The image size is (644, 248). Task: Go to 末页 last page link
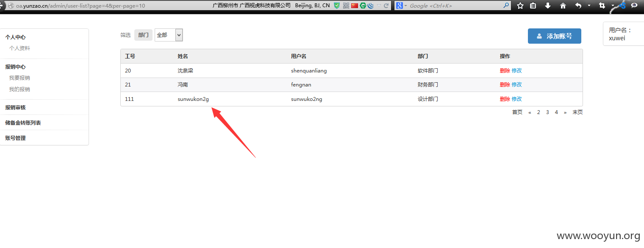577,112
